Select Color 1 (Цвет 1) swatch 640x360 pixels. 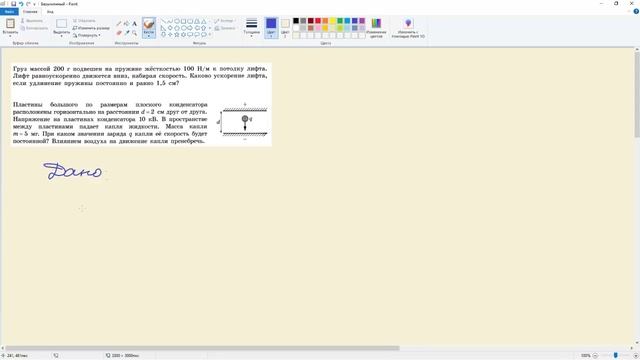coord(271,28)
